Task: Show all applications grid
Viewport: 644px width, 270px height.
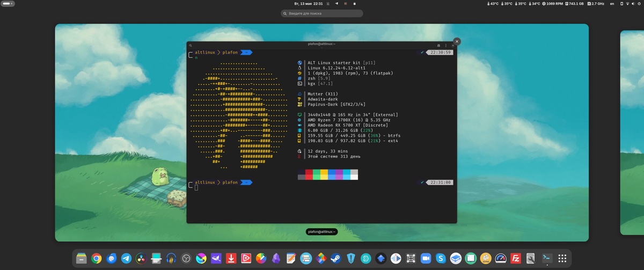Action: 562,258
